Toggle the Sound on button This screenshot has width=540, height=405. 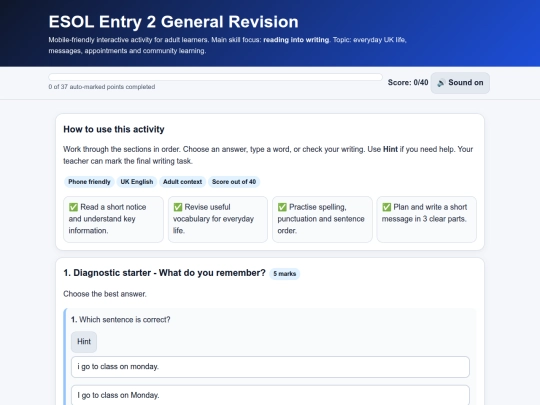[460, 83]
